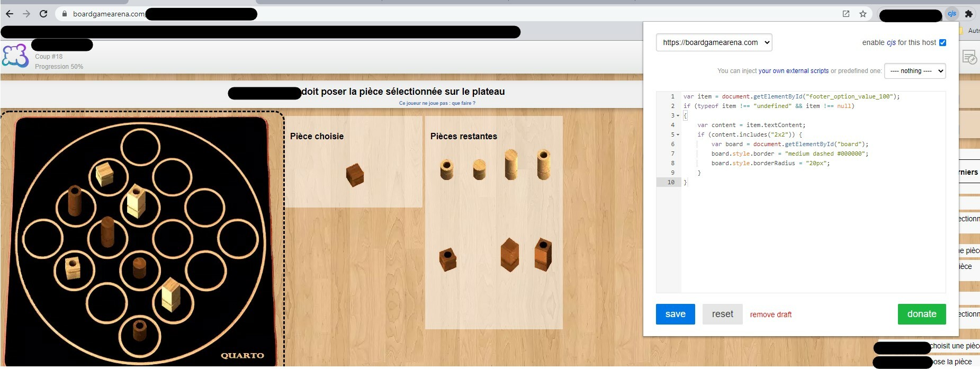This screenshot has height=369, width=980.
Task: Open your own external scripts link
Action: pos(794,71)
